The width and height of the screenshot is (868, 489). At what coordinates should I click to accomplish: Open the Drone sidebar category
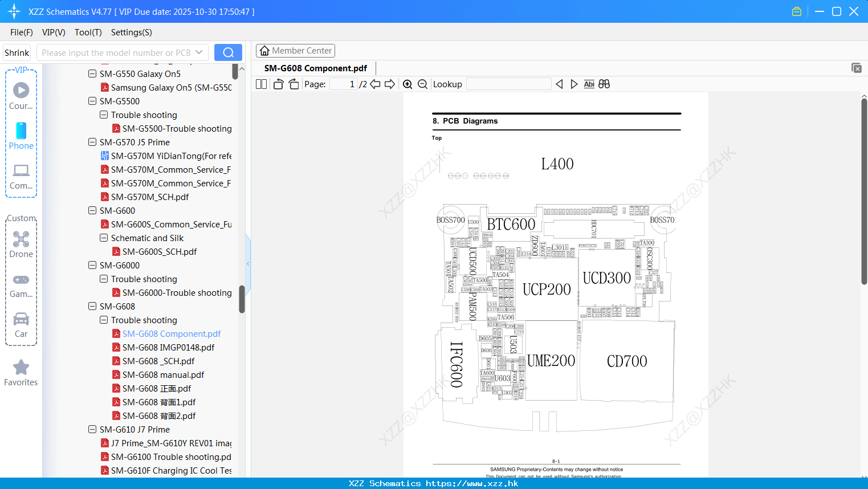pyautogui.click(x=21, y=244)
